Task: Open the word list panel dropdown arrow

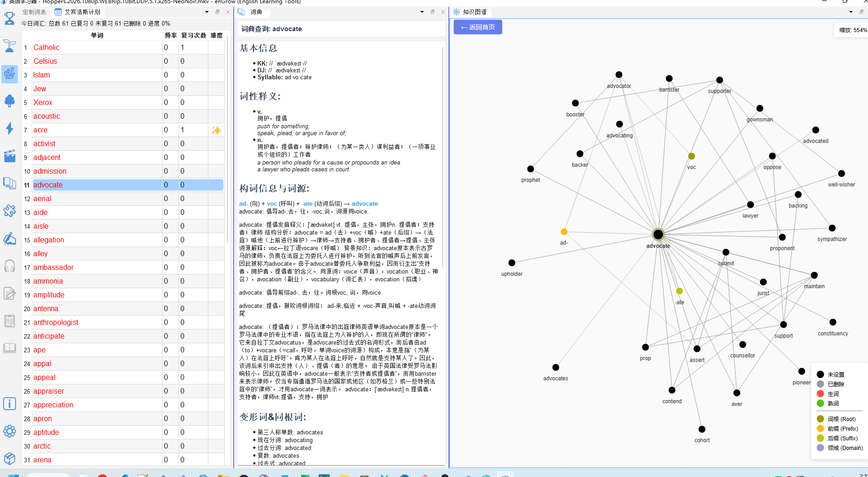Action: (x=207, y=12)
